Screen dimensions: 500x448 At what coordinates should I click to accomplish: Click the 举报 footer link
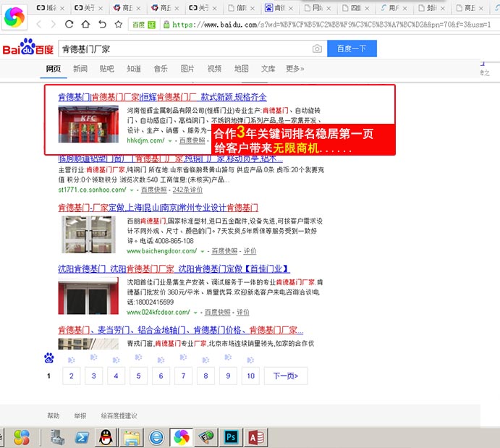click(x=80, y=415)
